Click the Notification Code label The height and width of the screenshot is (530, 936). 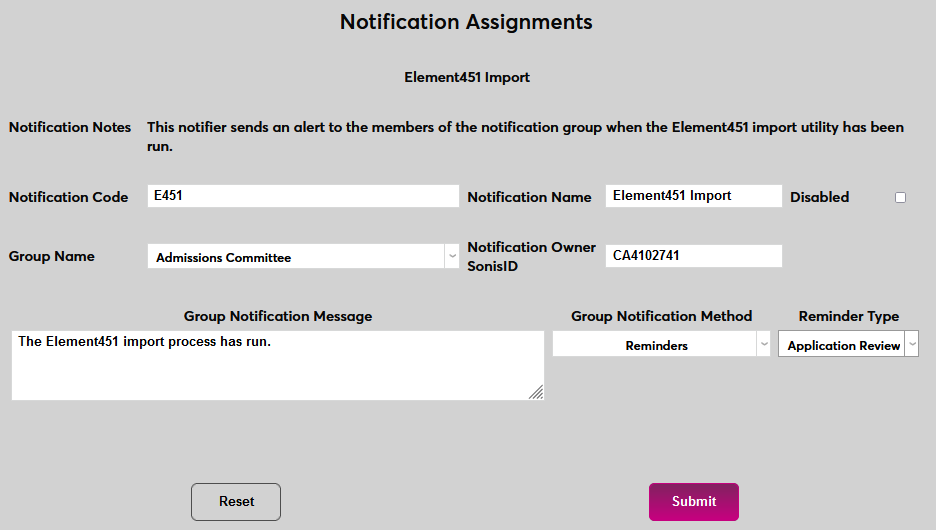[69, 198]
